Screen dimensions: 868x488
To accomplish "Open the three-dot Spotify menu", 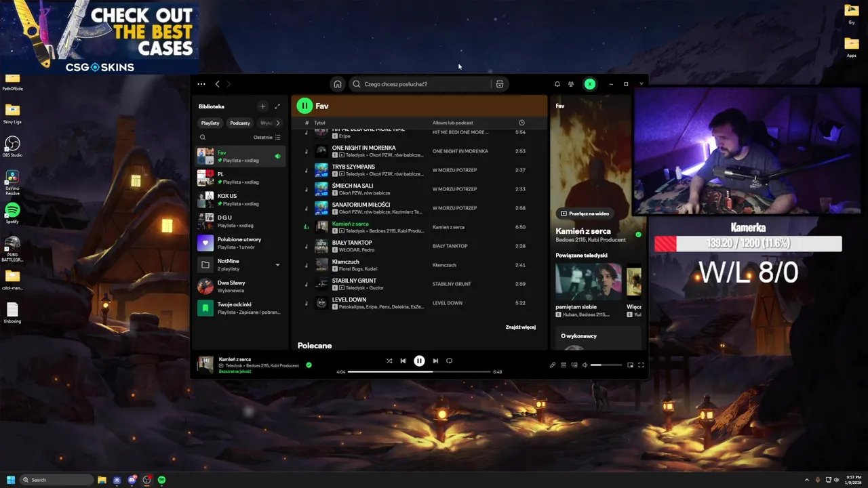I will [x=201, y=84].
